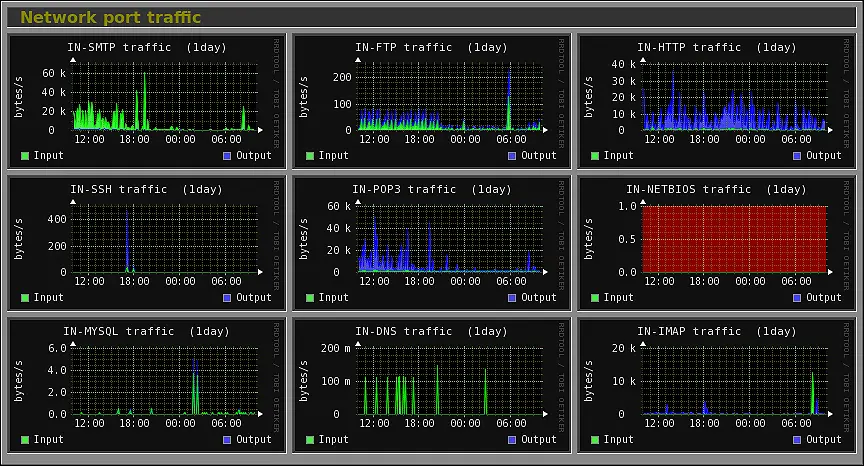Image resolution: width=864 pixels, height=466 pixels.
Task: Click 'Output' legend label under IN-FTP graph
Action: pyautogui.click(x=539, y=156)
